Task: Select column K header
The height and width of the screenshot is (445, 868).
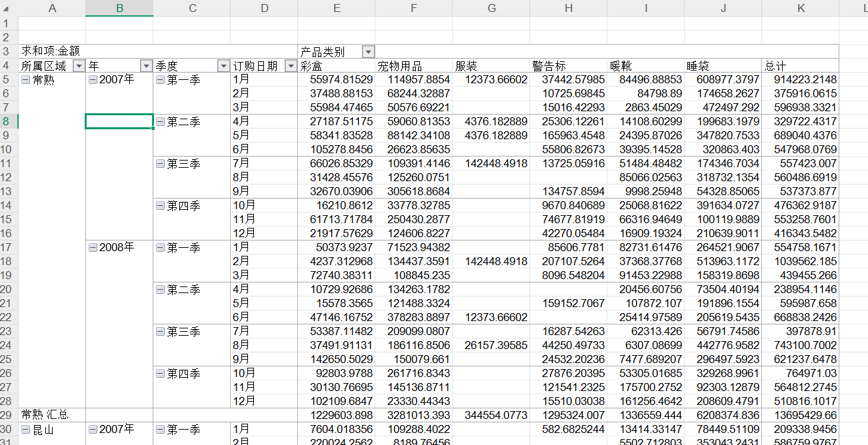Action: 800,8
